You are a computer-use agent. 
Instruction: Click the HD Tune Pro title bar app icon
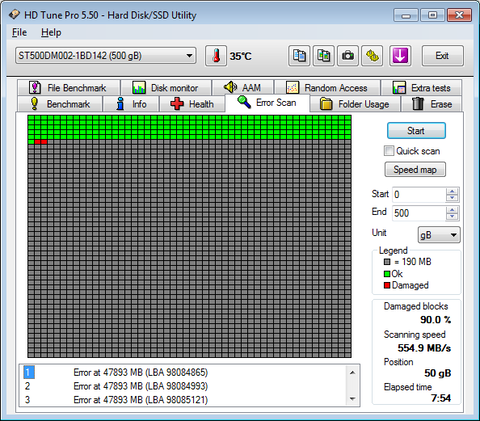tap(14, 15)
